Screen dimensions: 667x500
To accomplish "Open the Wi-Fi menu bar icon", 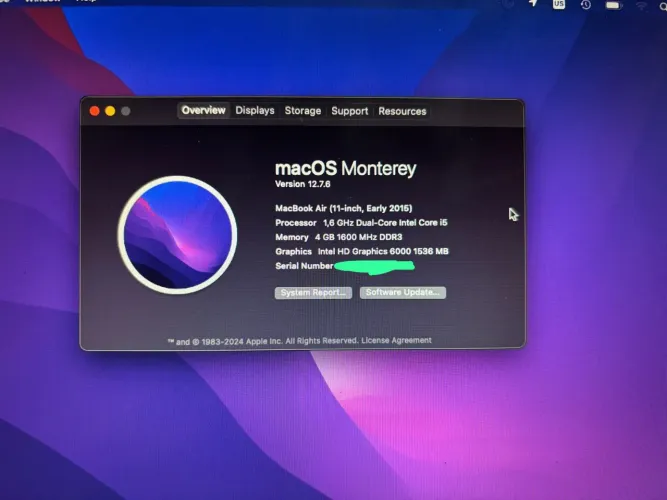I will [641, 6].
